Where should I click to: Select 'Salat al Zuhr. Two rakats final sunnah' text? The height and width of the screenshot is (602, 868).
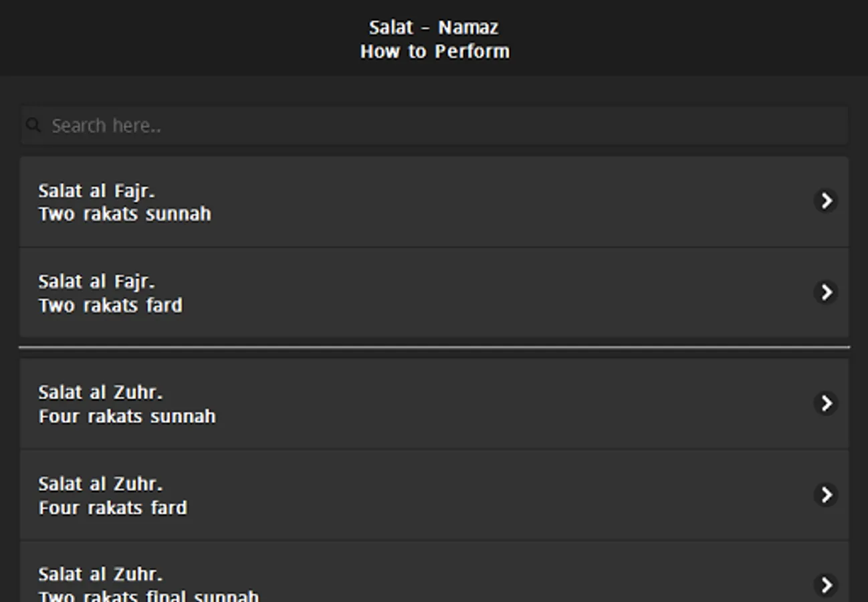(148, 585)
